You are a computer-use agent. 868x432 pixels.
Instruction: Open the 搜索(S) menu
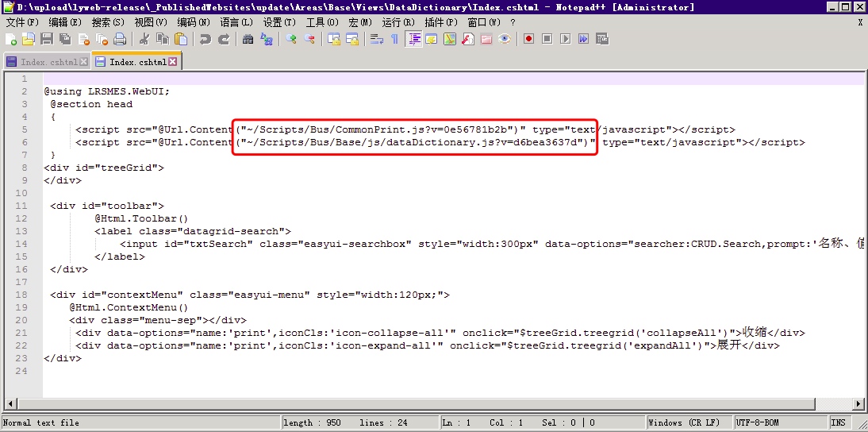pyautogui.click(x=108, y=22)
